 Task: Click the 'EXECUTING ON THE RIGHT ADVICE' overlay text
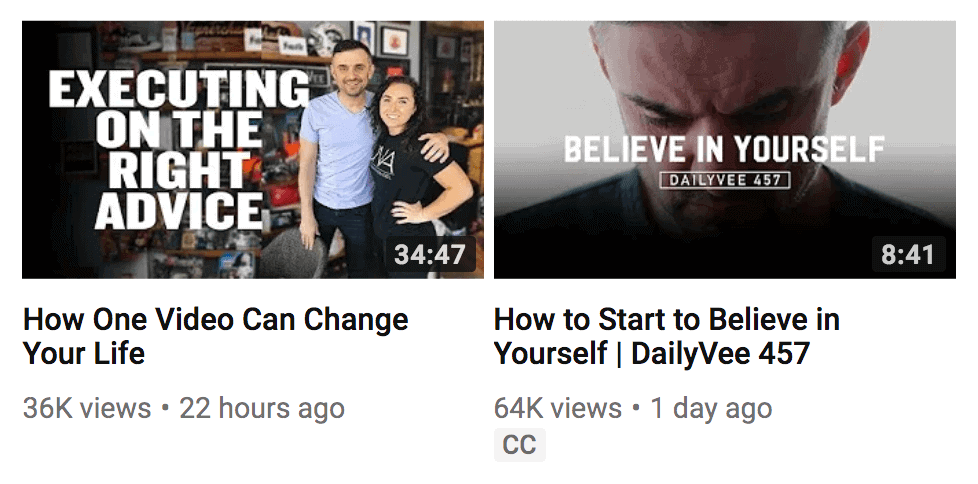pos(178,150)
